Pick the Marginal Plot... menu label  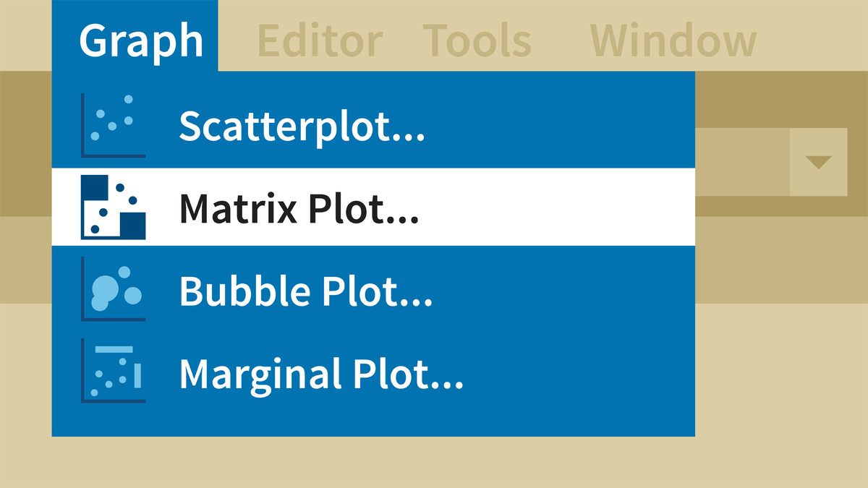point(320,373)
